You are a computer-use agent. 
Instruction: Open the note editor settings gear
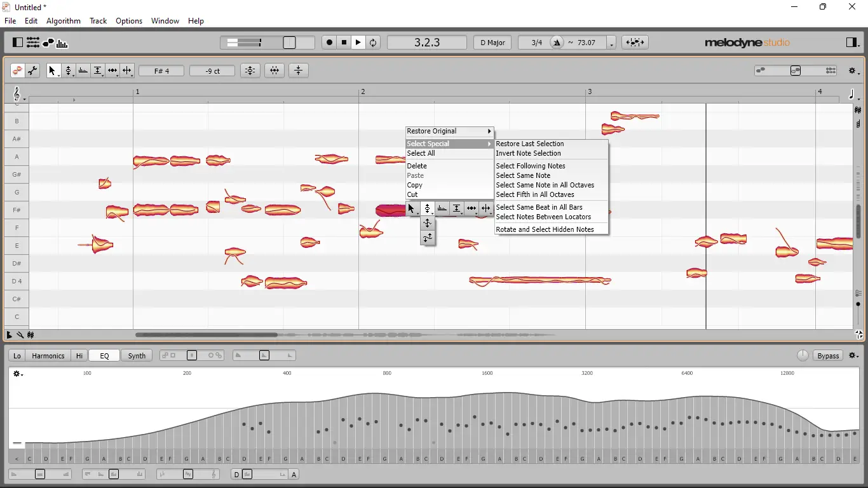(x=854, y=71)
